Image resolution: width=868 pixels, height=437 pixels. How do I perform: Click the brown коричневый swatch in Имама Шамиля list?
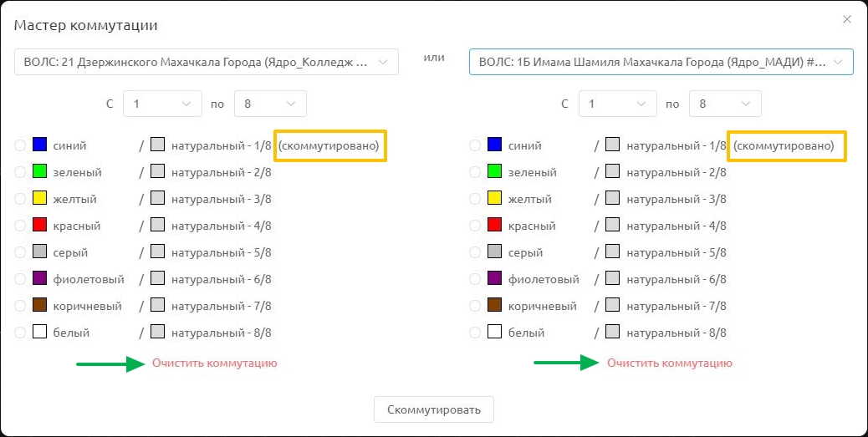(x=494, y=304)
